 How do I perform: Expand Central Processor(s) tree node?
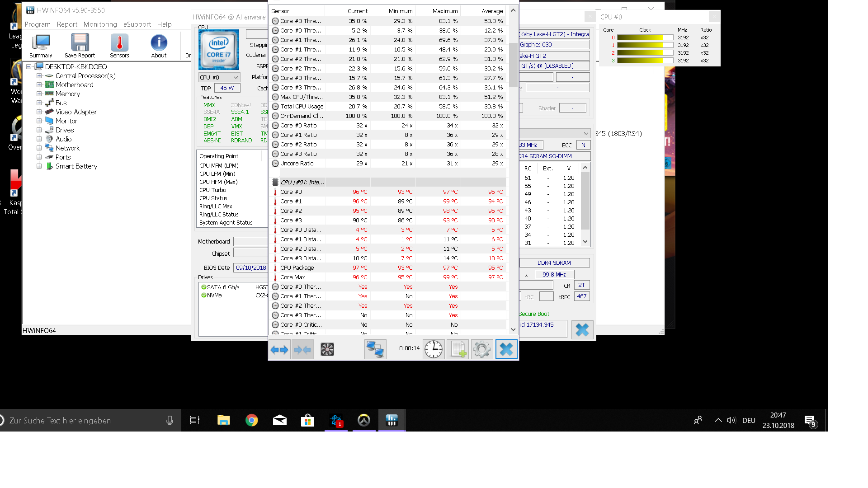point(39,76)
